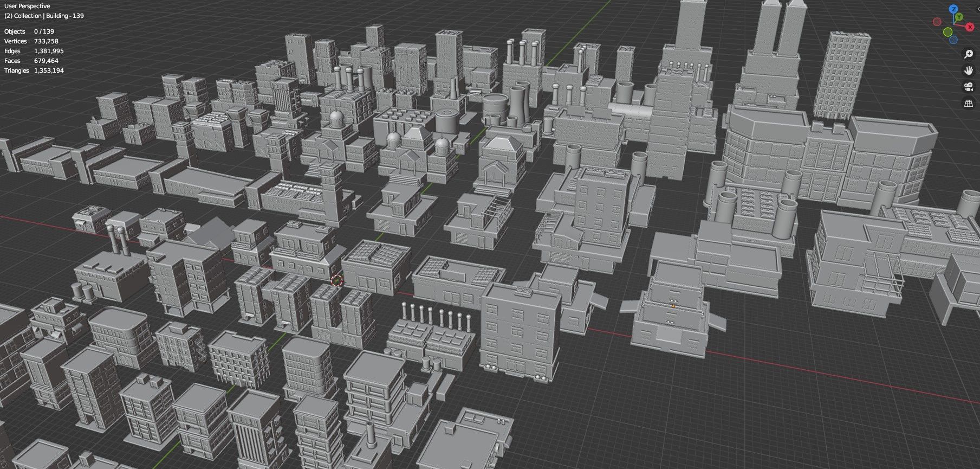Click the red X axis on navigation gizmo
The height and width of the screenshot is (469, 980).
click(970, 27)
